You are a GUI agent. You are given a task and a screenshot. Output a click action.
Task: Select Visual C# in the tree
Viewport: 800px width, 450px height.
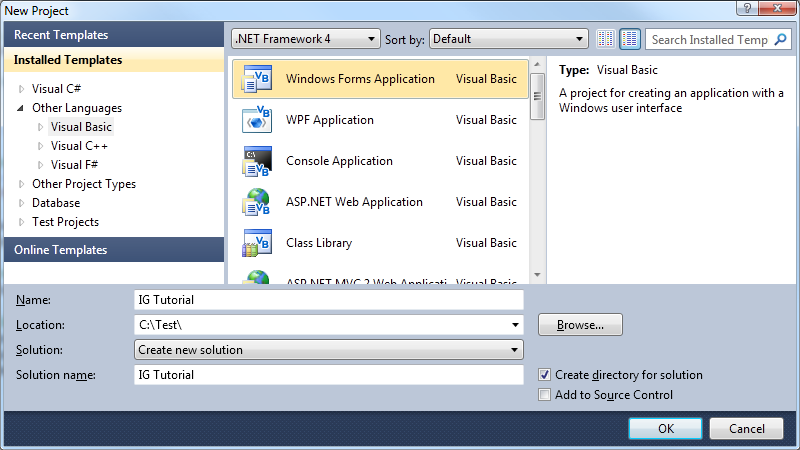coord(56,89)
